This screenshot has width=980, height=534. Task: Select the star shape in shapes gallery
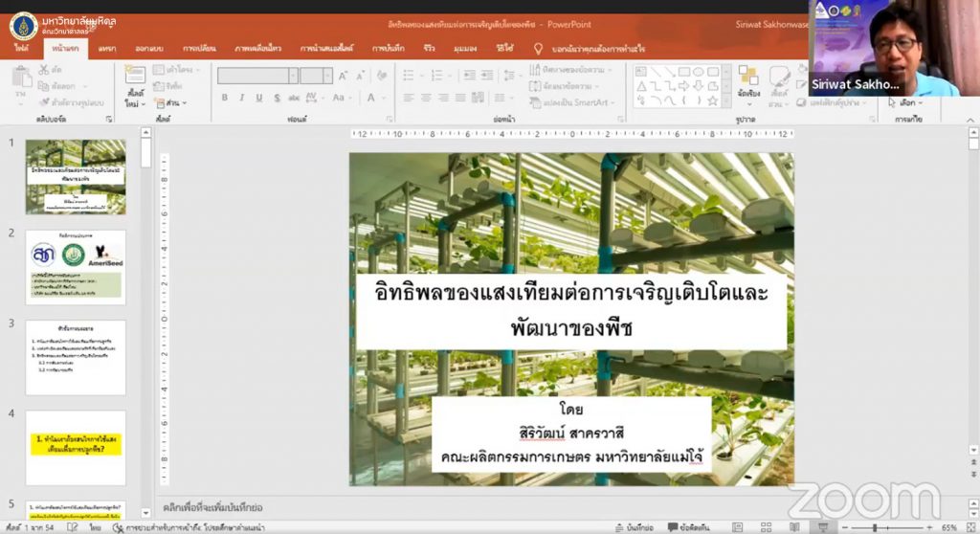click(x=712, y=100)
